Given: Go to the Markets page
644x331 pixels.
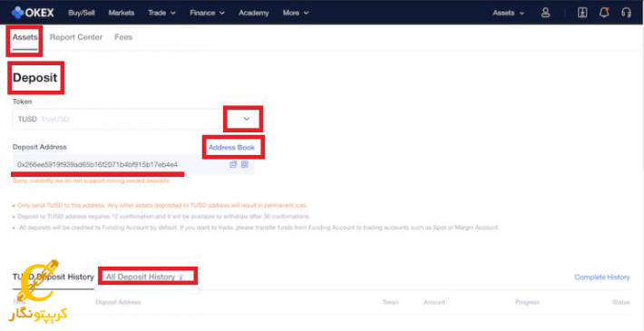Looking at the screenshot, I should click(122, 13).
